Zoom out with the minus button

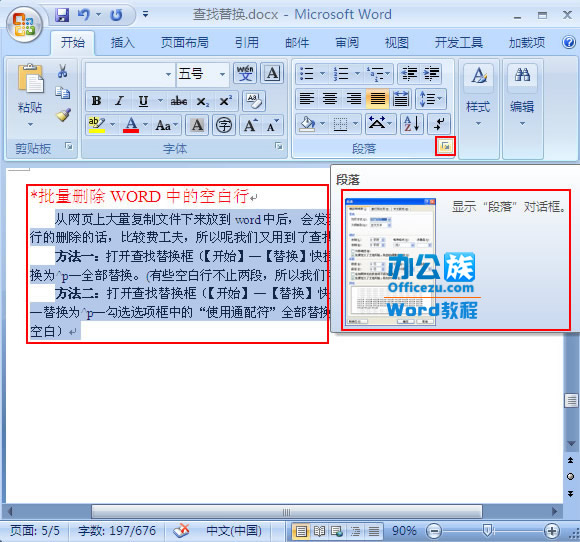434,531
